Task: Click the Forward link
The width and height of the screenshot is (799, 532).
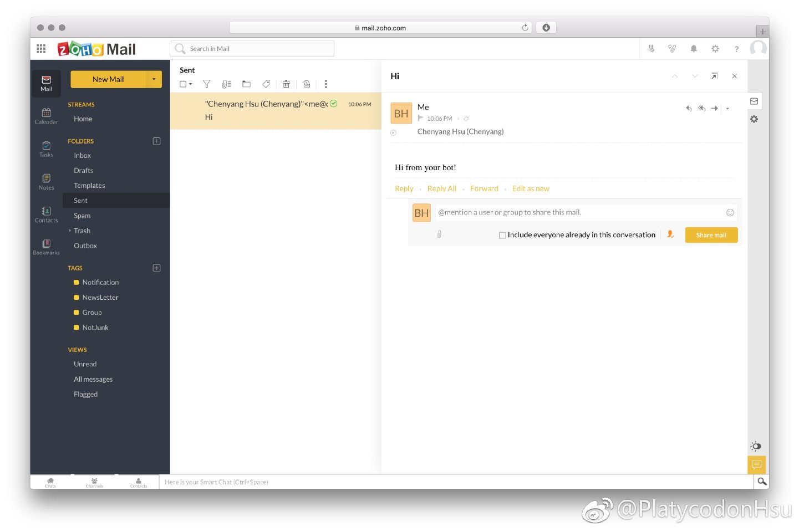Action: click(484, 189)
